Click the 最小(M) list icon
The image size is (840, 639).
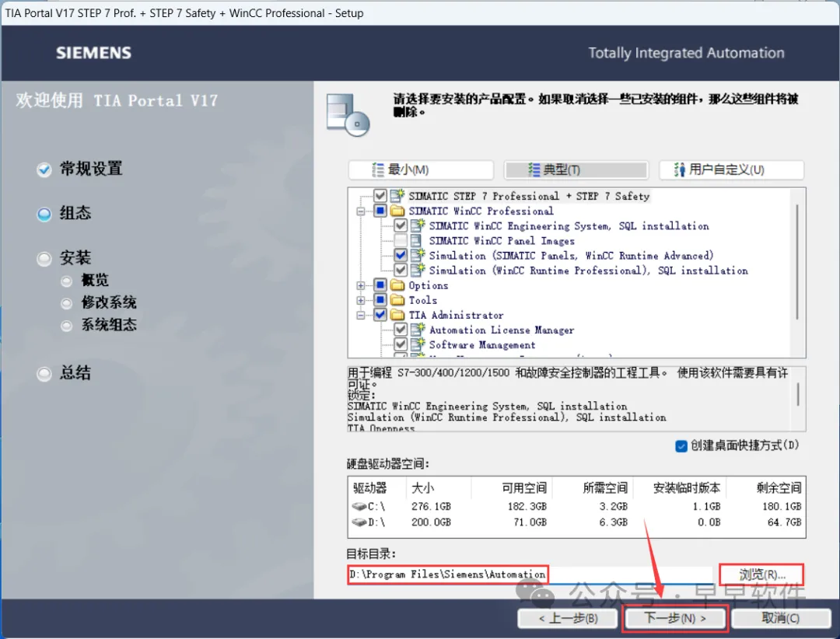click(x=378, y=169)
